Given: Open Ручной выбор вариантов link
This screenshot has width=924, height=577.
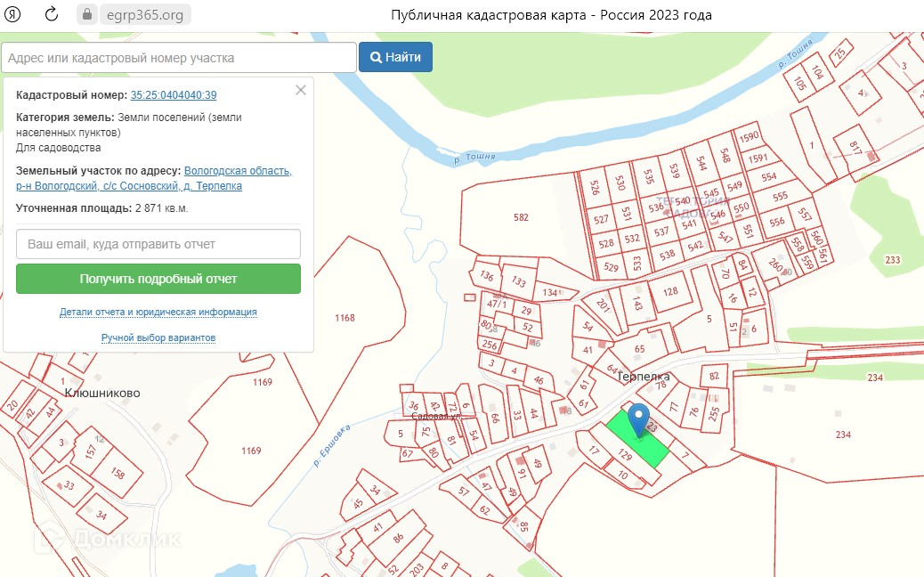Looking at the screenshot, I should 158,338.
